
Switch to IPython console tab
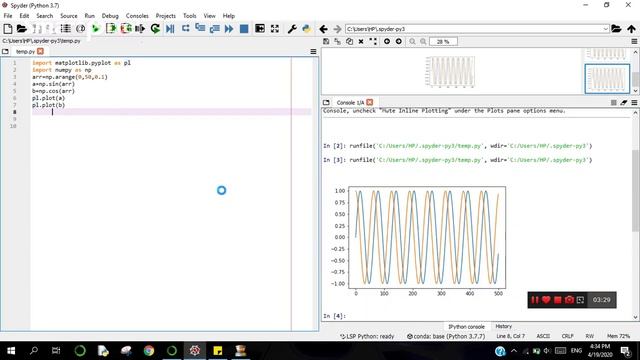coord(466,327)
